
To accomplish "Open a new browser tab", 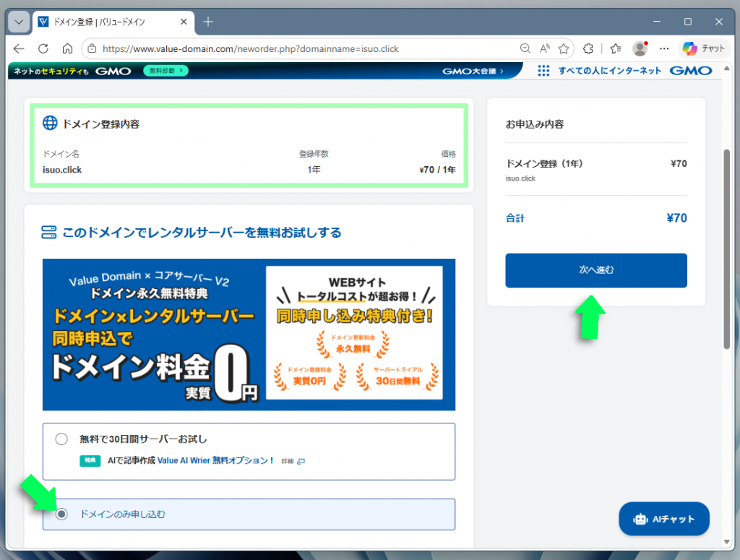I will pyautogui.click(x=207, y=22).
